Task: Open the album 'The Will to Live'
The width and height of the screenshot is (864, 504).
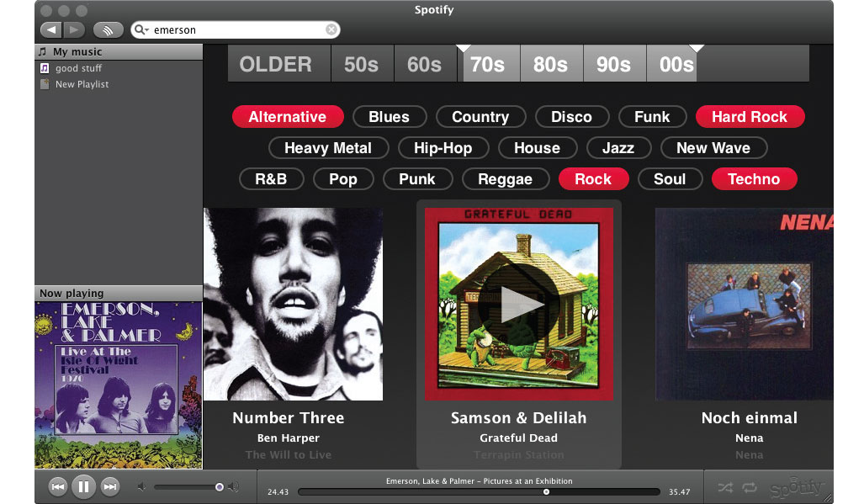Action: click(x=289, y=455)
